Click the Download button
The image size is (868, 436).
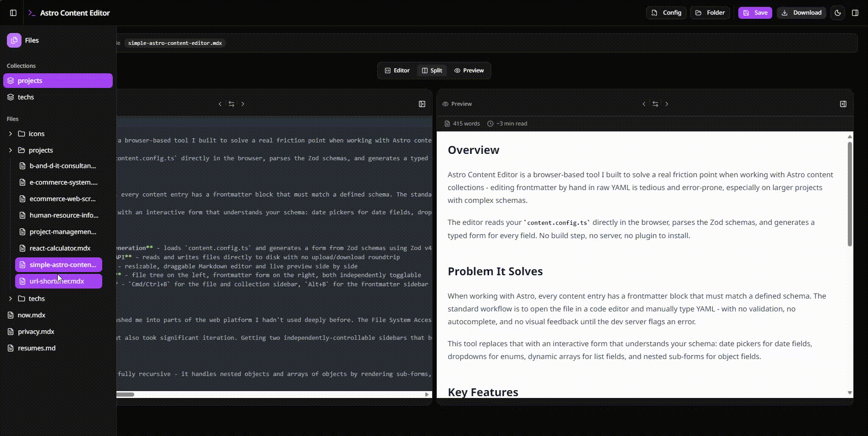click(802, 13)
